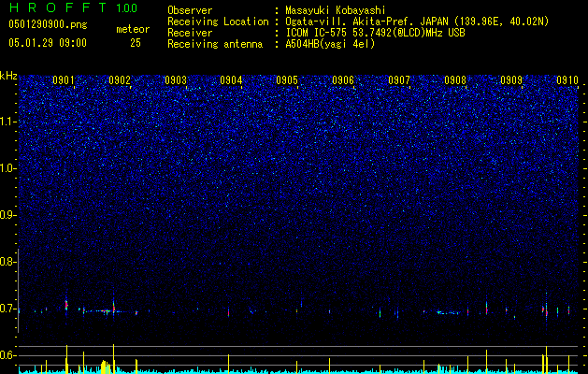Screen dimensions: 588x374
Task: Click the HROFFT 1.0.0 title text
Action: [x=74, y=7]
